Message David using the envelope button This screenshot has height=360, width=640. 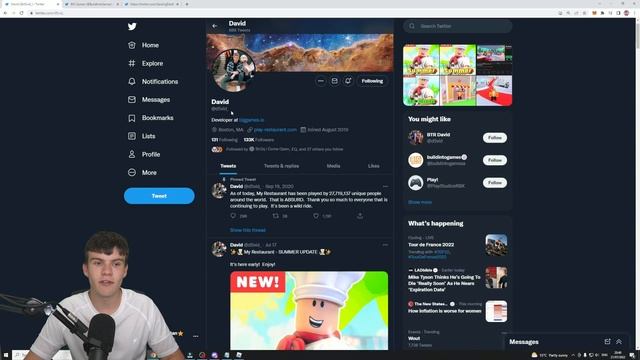(x=334, y=81)
